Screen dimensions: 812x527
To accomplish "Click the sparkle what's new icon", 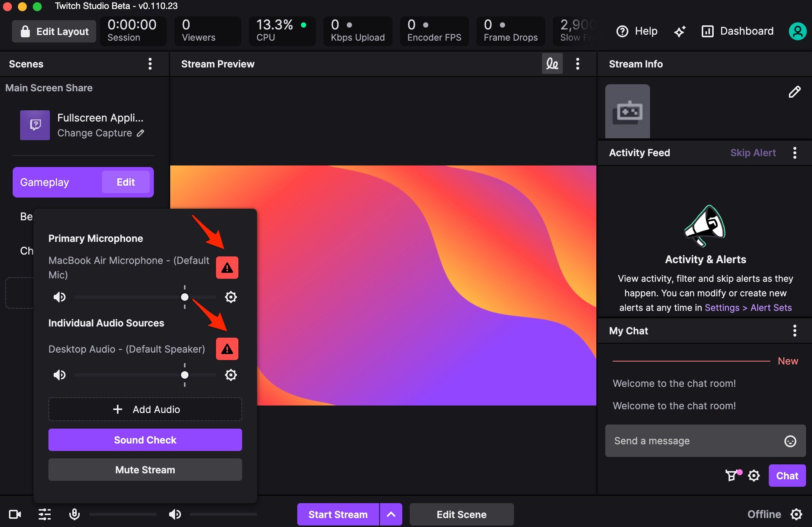I will tap(680, 31).
